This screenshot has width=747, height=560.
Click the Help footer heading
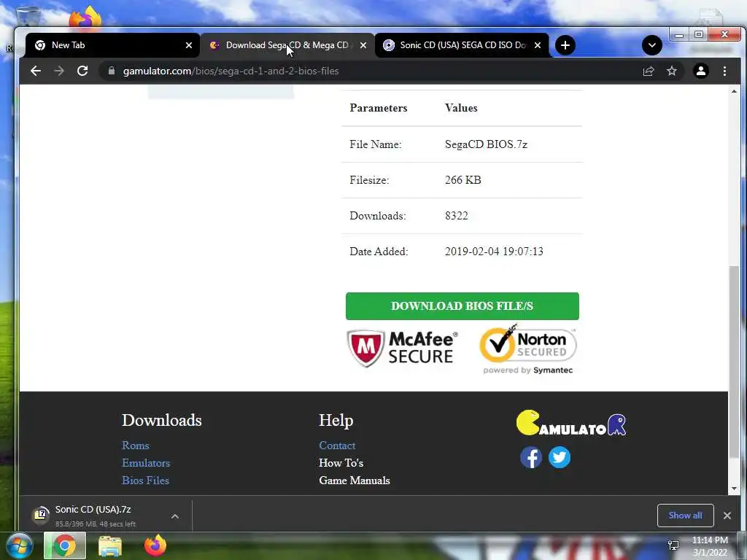tap(336, 420)
